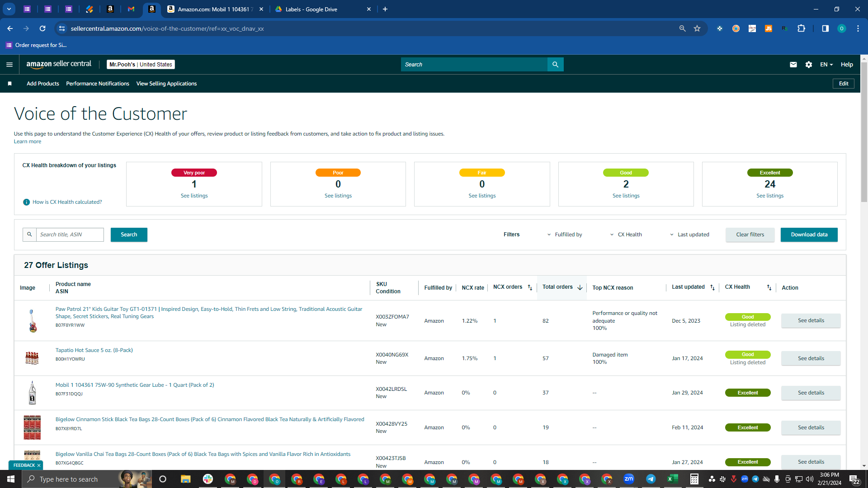Open Chrome three-dot menu
This screenshot has width=868, height=488.
[858, 28]
